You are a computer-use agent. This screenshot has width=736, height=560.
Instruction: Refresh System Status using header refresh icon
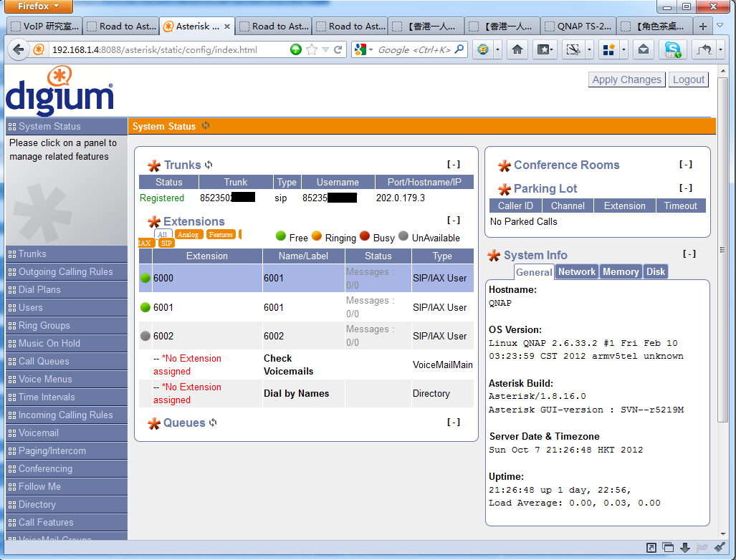coord(206,126)
